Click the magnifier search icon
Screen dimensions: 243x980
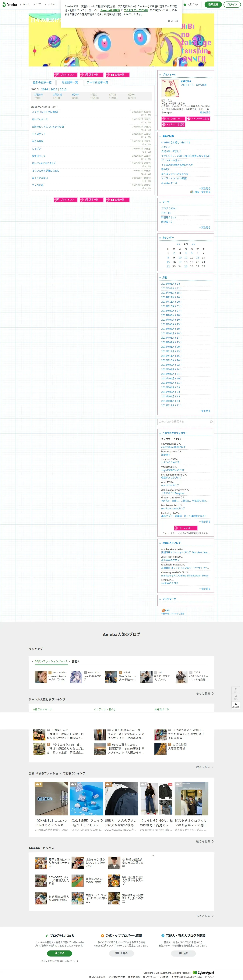click(211, 422)
